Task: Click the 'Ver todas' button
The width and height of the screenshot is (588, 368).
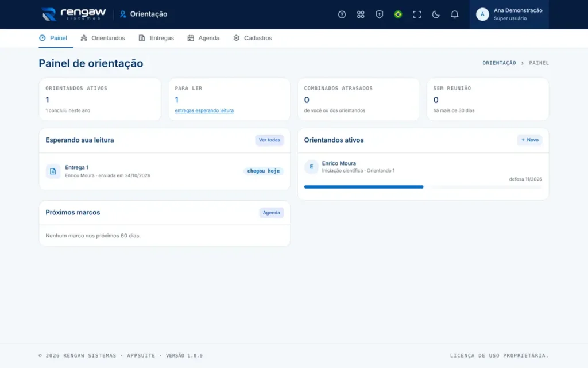Action: (x=269, y=140)
